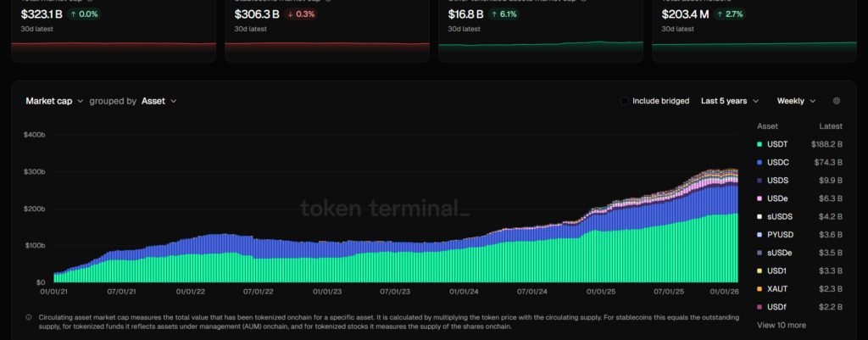Open the chart settings gear icon
The width and height of the screenshot is (868, 340).
[837, 101]
